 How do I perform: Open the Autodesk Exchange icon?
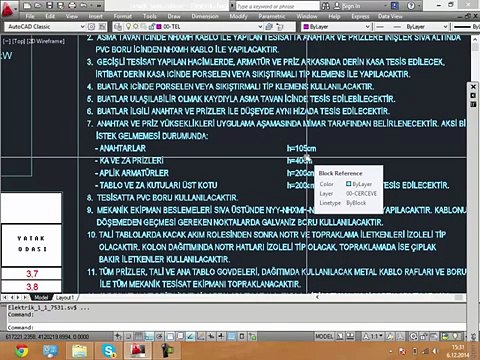(x=394, y=6)
